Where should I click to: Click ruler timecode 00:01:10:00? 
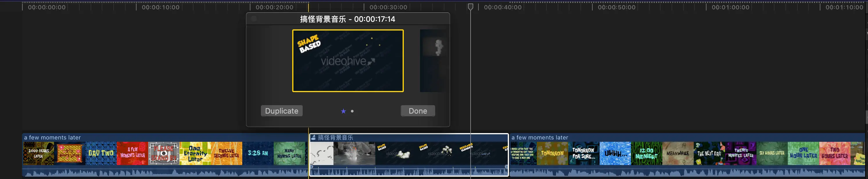[844, 7]
